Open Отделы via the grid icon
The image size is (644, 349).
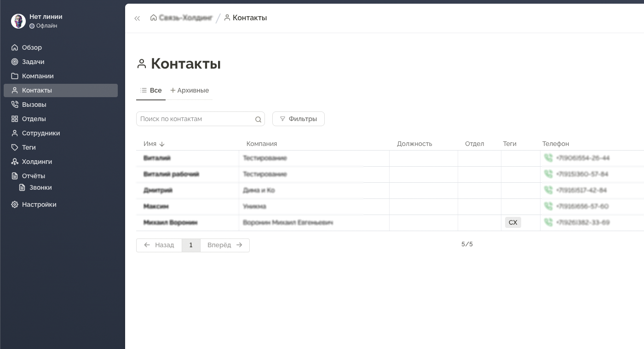tap(14, 119)
